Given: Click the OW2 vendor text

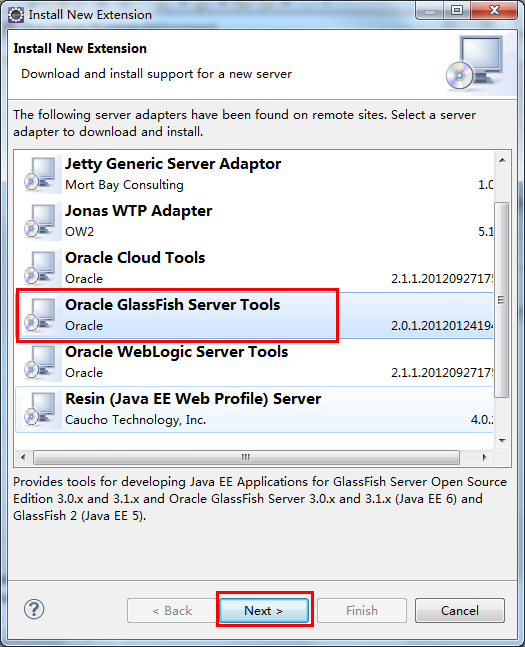Looking at the screenshot, I should (x=80, y=232).
